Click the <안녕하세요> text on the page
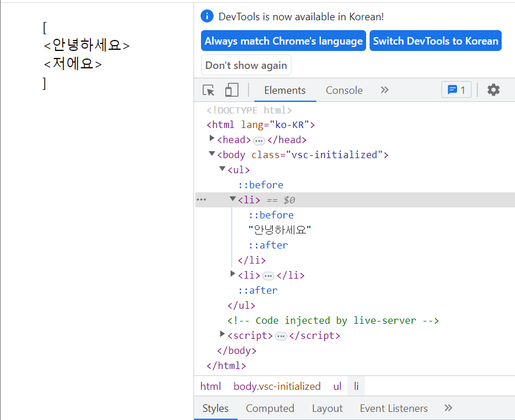The image size is (515, 420). point(86,45)
